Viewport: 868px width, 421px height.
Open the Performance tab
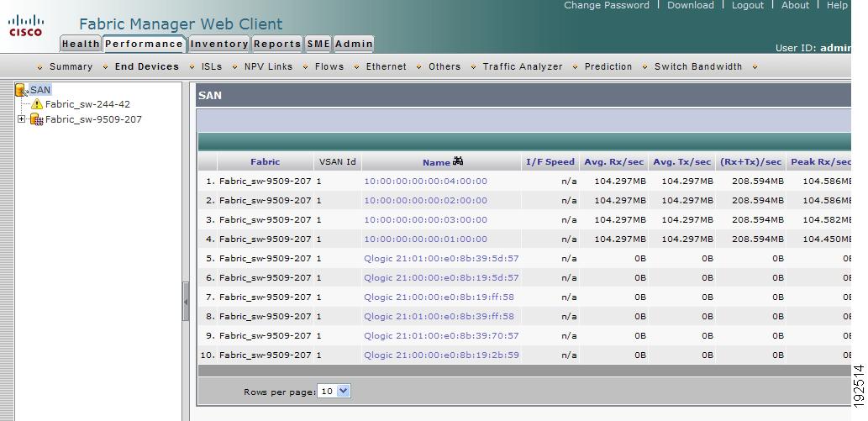(144, 44)
